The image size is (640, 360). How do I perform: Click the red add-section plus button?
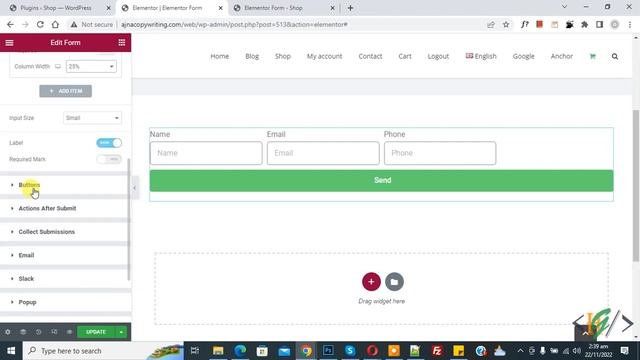pos(371,282)
